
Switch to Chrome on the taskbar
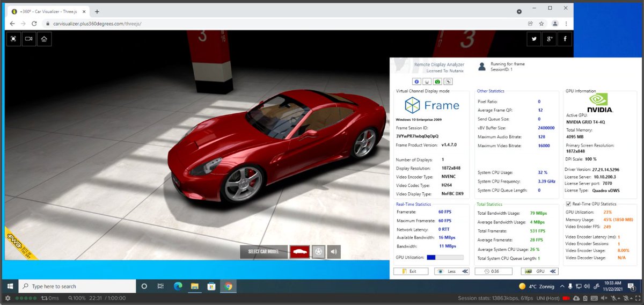click(x=228, y=286)
